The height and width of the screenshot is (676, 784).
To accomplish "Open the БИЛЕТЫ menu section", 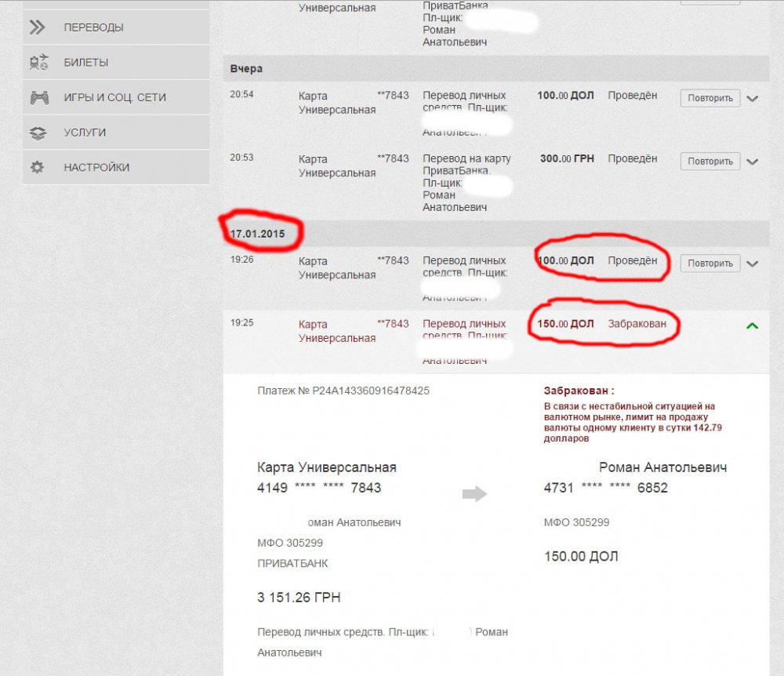I will click(x=116, y=62).
